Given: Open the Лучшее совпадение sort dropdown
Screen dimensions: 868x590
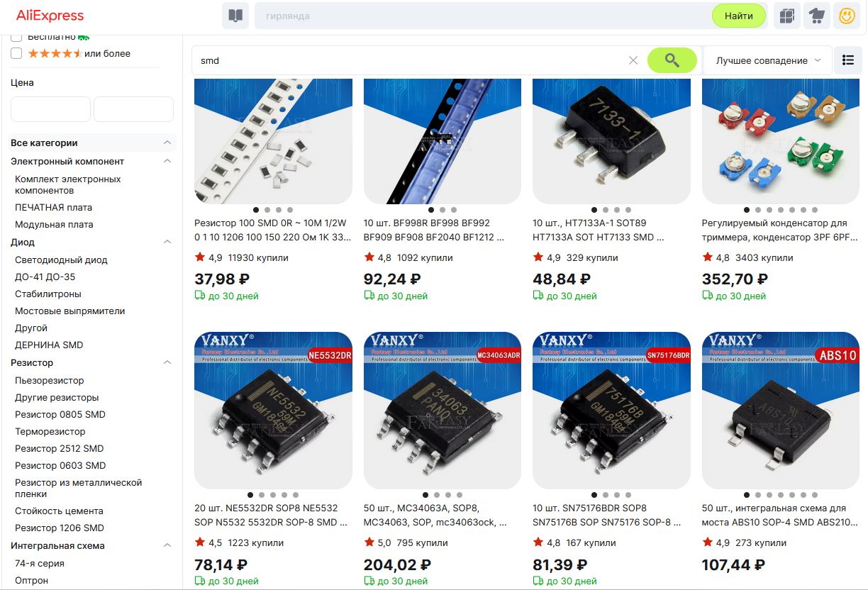Looking at the screenshot, I should (768, 60).
